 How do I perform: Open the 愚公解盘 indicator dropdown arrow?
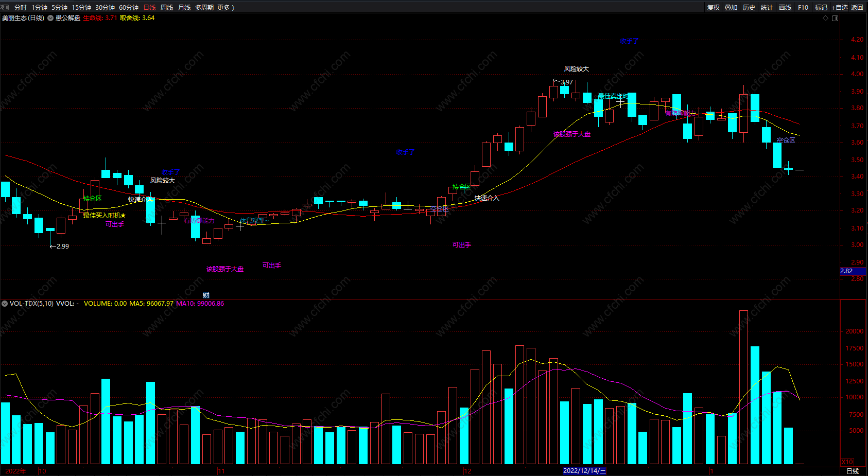pyautogui.click(x=50, y=18)
